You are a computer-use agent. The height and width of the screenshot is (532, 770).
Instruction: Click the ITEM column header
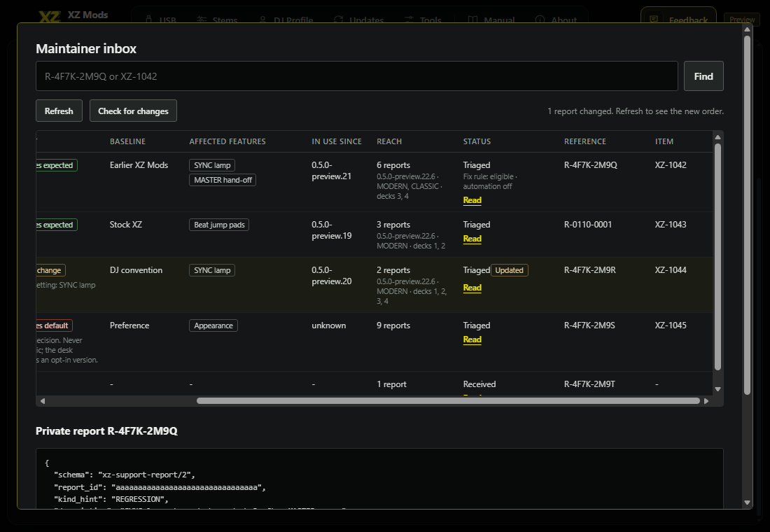(x=664, y=141)
